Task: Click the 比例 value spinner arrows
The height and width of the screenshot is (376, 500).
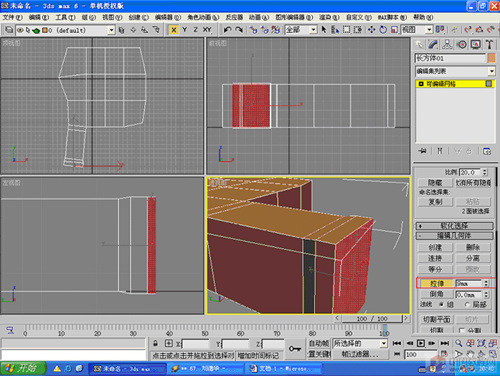Action: (x=485, y=172)
